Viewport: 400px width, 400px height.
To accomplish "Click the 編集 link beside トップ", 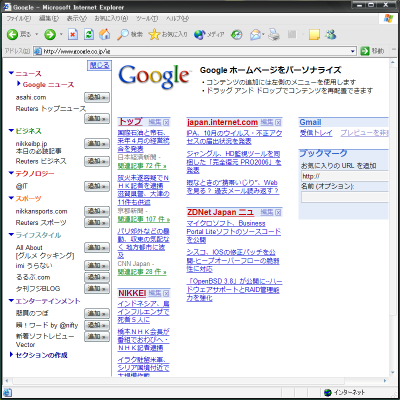I will 155,122.
